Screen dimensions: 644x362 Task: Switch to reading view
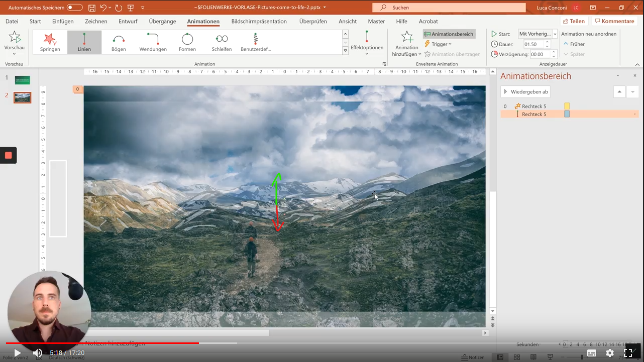533,357
